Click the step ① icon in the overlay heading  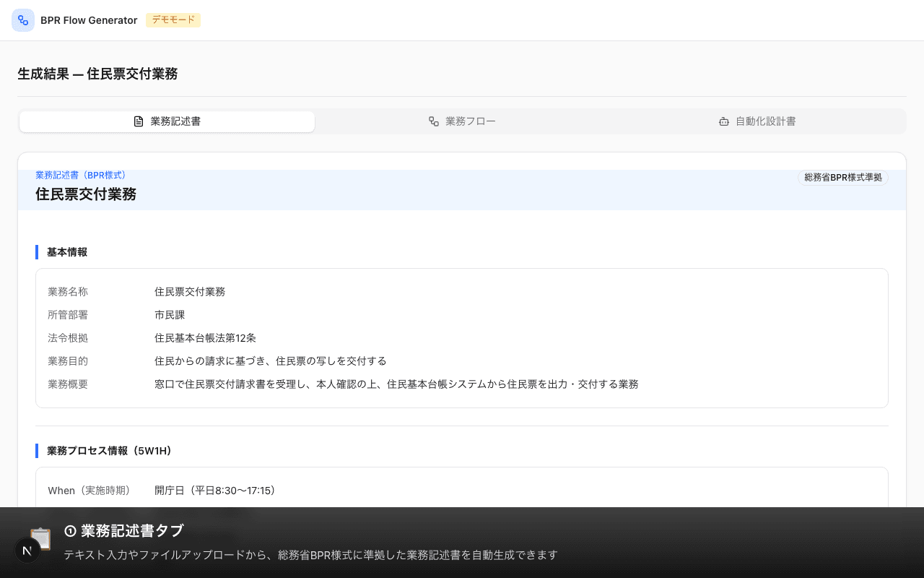(69, 531)
